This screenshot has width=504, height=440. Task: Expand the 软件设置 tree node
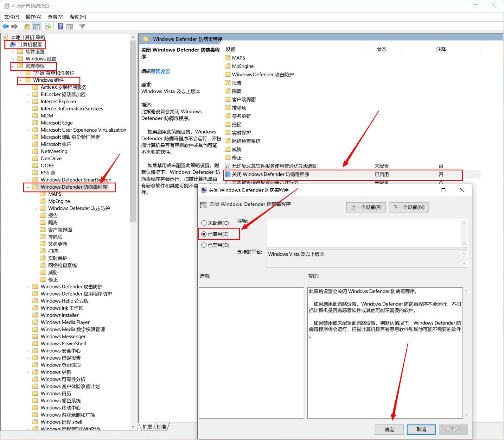[x=13, y=52]
